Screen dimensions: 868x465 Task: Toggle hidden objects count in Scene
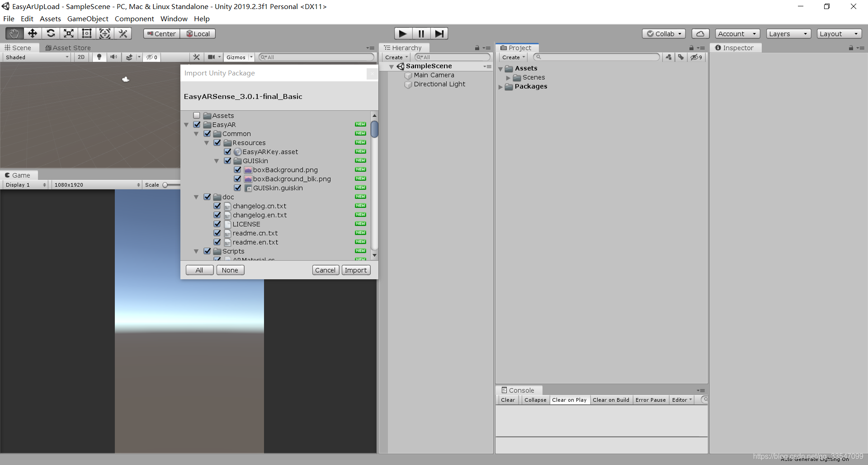[152, 57]
